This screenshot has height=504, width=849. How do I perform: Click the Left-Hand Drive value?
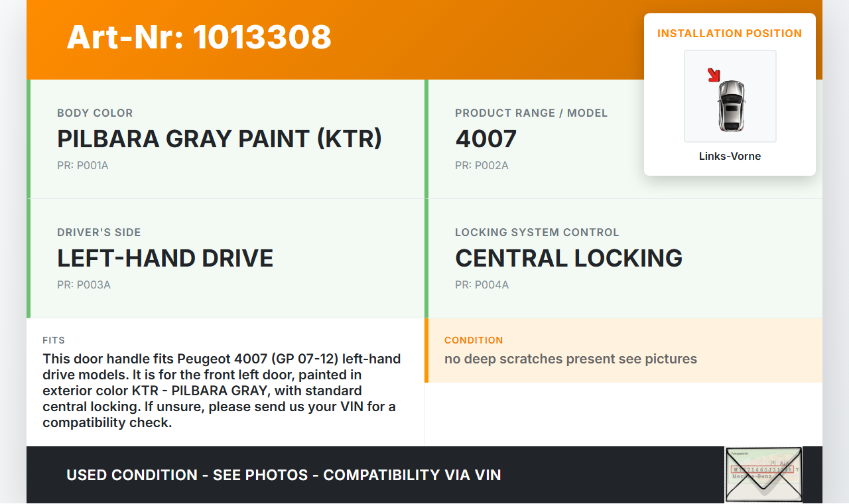click(x=165, y=258)
